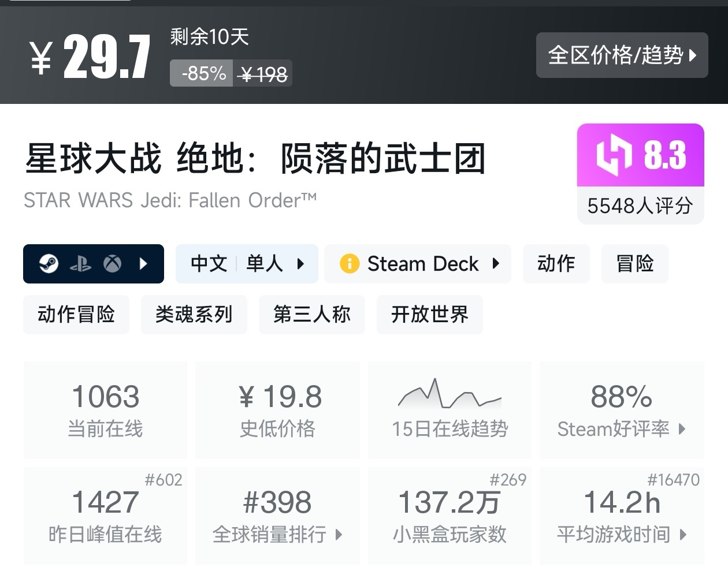Click subtitle STAR WARS Jedi: Fallen Order
Viewport: 728px width, 571px height.
(x=170, y=200)
